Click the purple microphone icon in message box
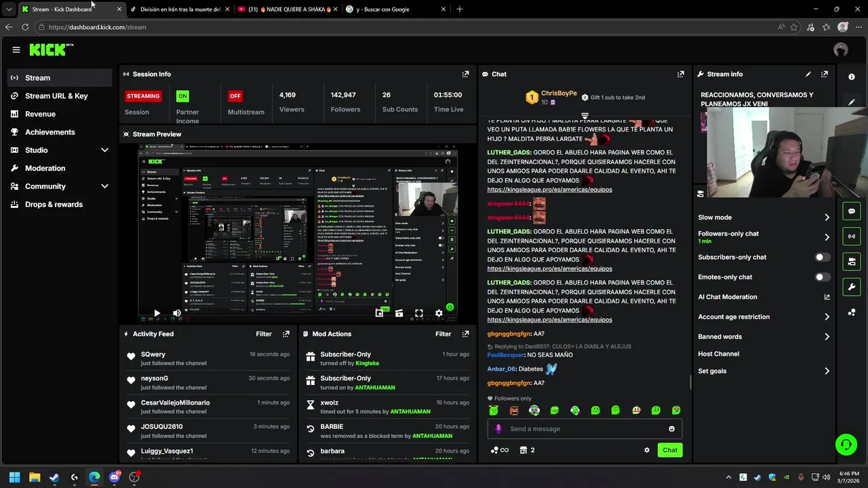The width and height of the screenshot is (868, 488). (498, 429)
